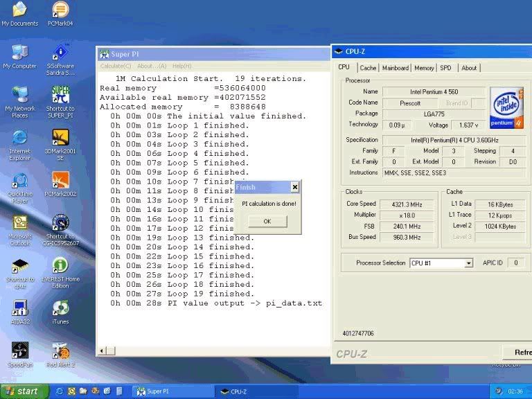
Task: Click the Code Name value Prescott
Action: pos(410,103)
